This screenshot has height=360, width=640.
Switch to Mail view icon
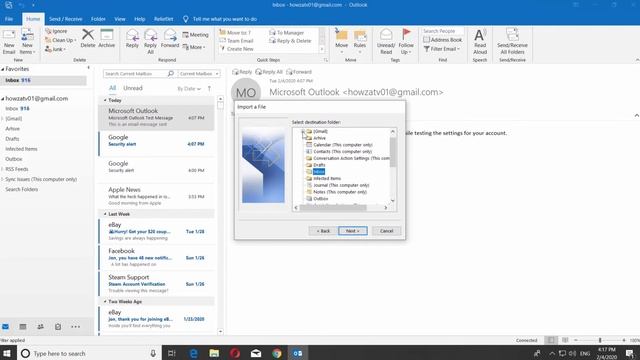coord(6,327)
